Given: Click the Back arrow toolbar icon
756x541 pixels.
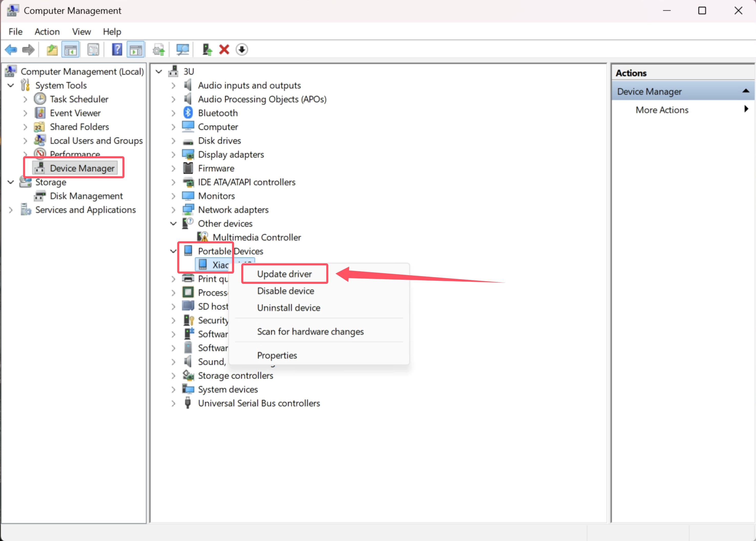Looking at the screenshot, I should (11, 50).
